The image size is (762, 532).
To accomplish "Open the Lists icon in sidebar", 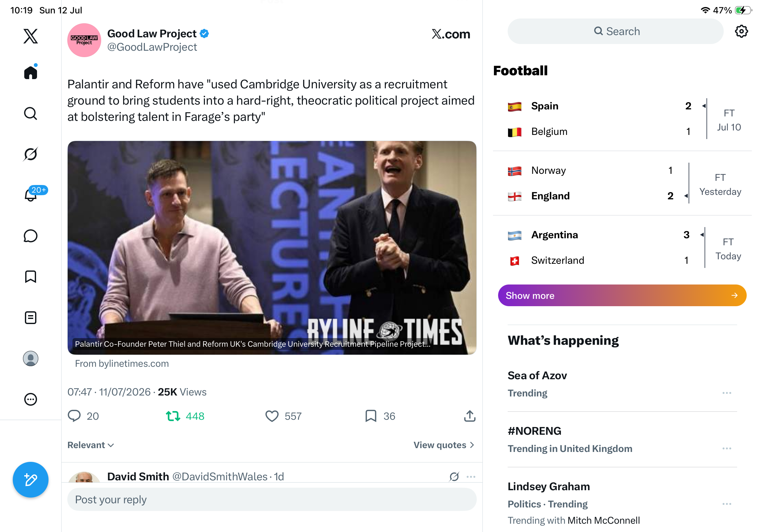I will pos(31,317).
